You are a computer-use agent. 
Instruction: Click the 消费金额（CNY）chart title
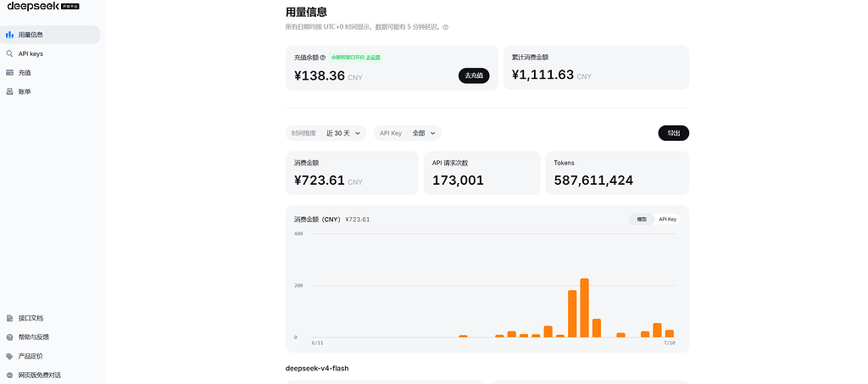click(318, 220)
